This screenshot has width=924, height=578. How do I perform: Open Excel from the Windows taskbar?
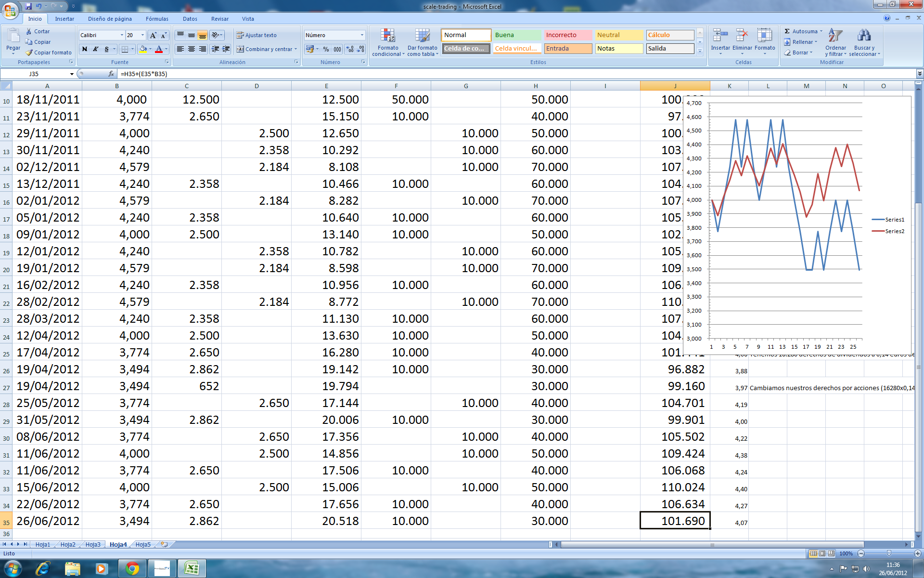point(192,568)
